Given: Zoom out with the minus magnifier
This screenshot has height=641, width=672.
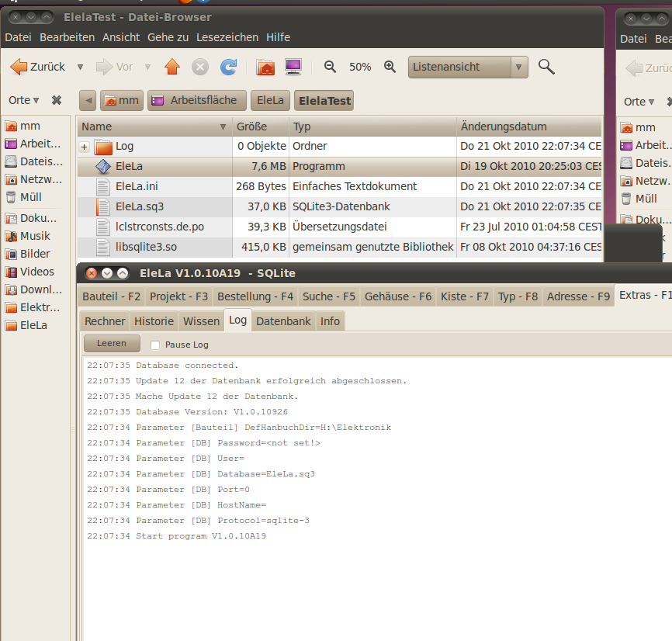Looking at the screenshot, I should [330, 68].
